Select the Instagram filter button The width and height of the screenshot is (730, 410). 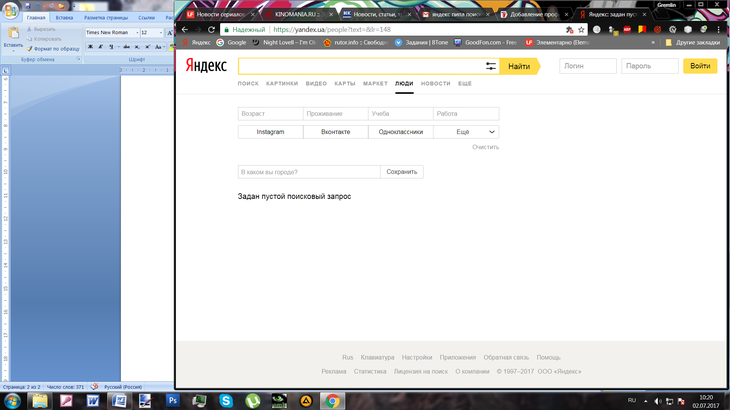click(270, 132)
